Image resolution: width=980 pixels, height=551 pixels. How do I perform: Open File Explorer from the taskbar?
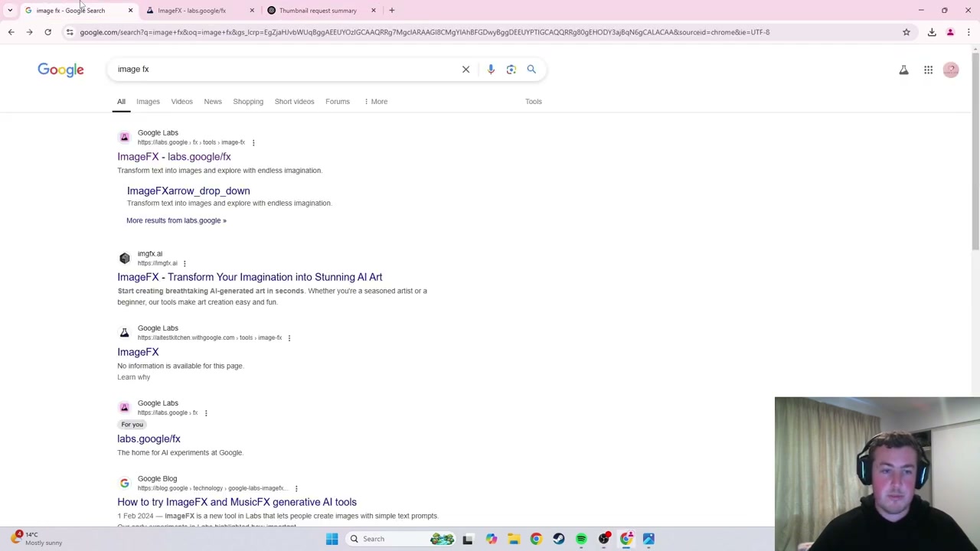click(x=514, y=539)
